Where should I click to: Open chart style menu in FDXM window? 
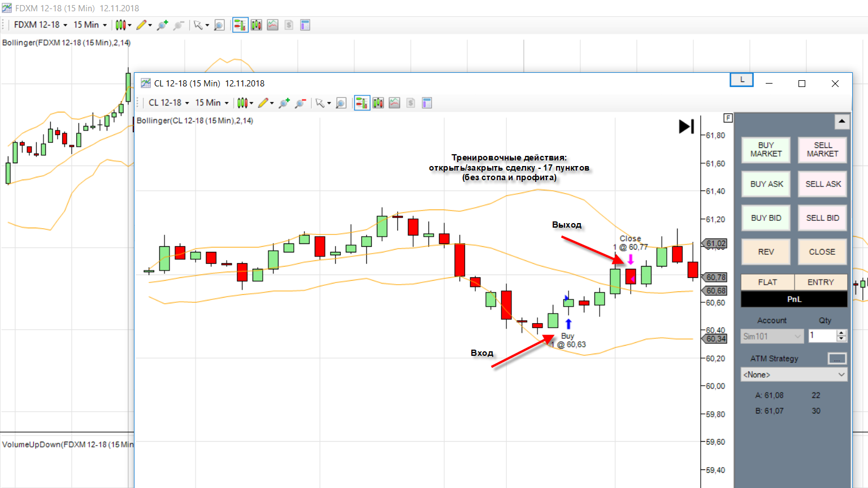[x=123, y=25]
